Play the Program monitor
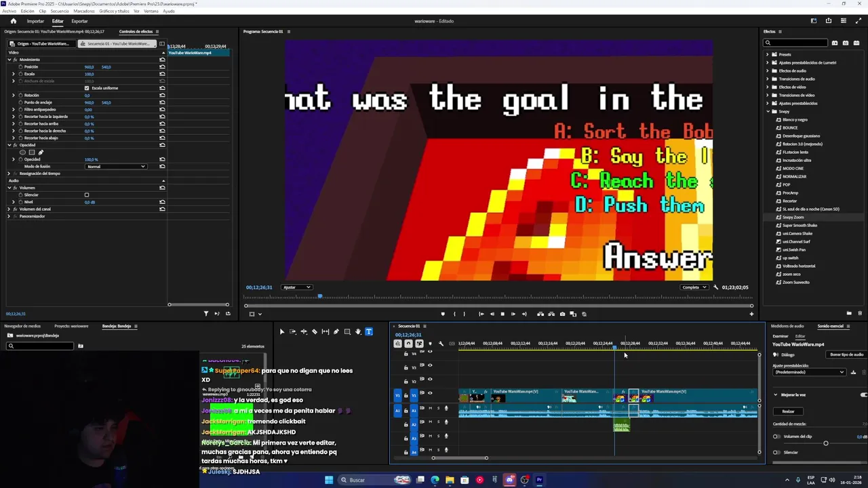The height and width of the screenshot is (488, 868). coord(502,314)
